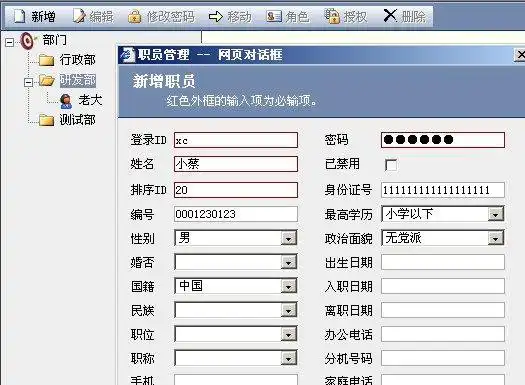Screen dimensions: 525x385
Task: Click the 编辑 pencil icon in toolbar
Action: tap(79, 16)
